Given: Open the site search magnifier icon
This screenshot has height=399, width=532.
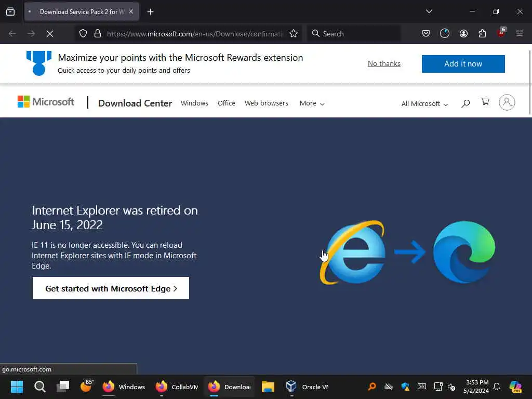Looking at the screenshot, I should (465, 103).
